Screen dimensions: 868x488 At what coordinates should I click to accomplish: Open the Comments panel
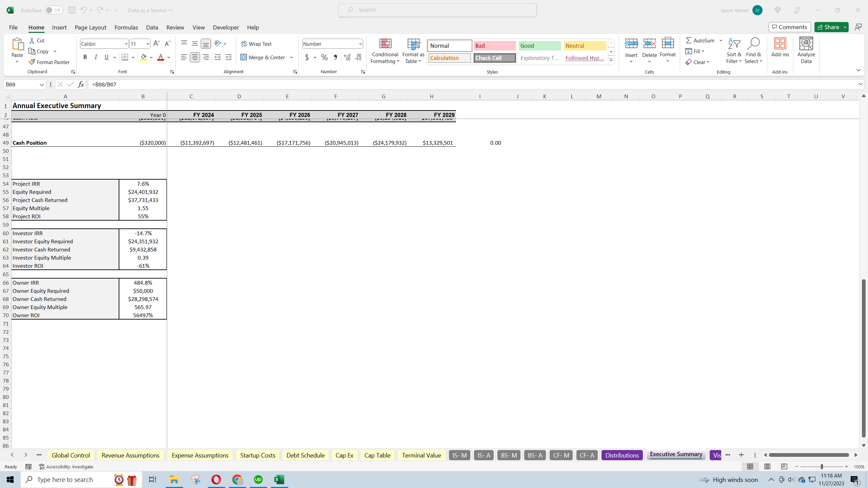point(789,27)
